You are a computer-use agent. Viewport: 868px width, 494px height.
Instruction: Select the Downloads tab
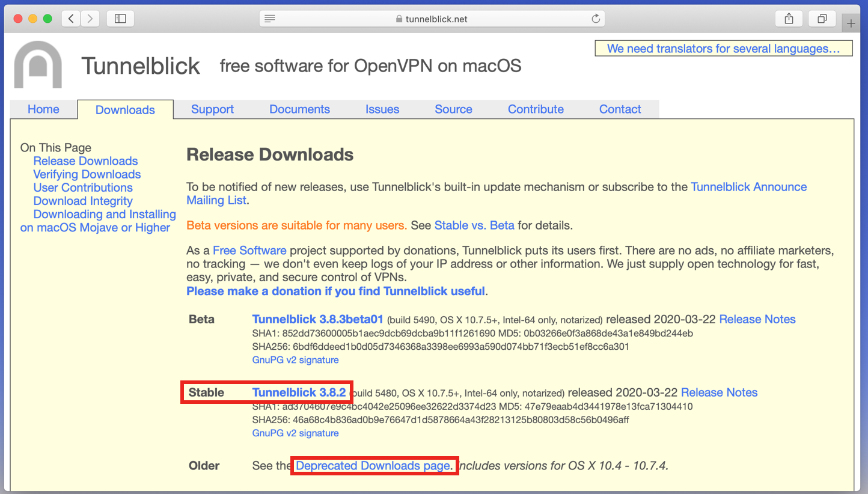[x=125, y=109]
